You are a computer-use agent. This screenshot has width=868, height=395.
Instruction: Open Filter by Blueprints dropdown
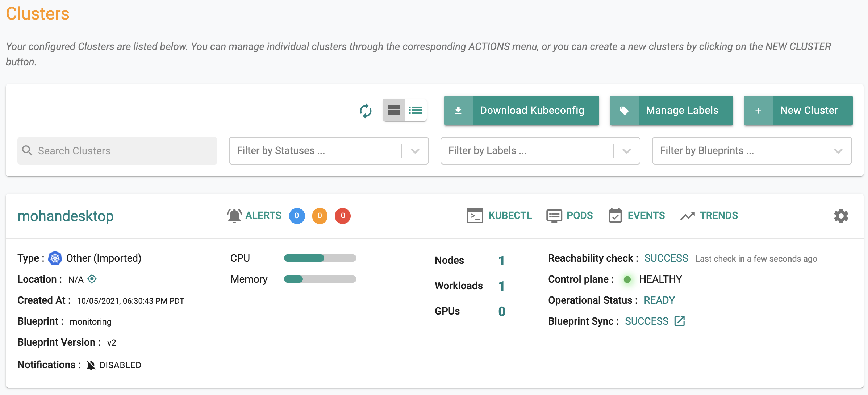click(752, 151)
